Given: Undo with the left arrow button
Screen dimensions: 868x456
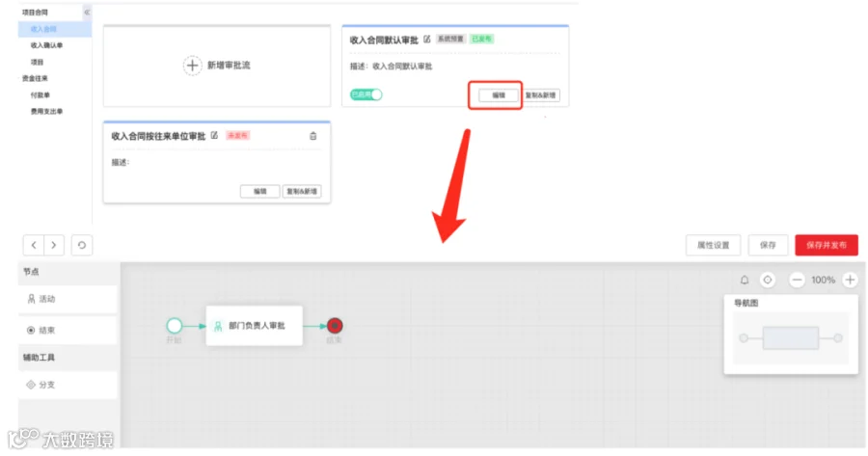Looking at the screenshot, I should (33, 245).
